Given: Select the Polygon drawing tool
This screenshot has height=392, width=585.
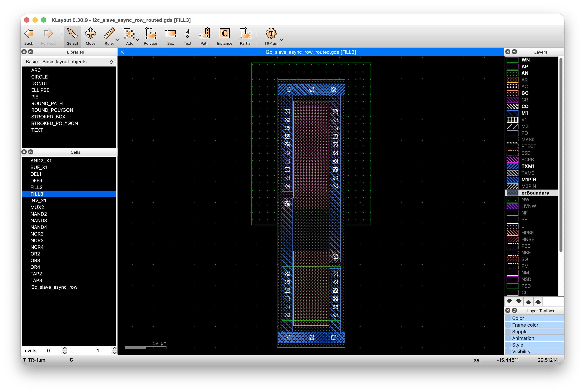Looking at the screenshot, I should point(151,37).
